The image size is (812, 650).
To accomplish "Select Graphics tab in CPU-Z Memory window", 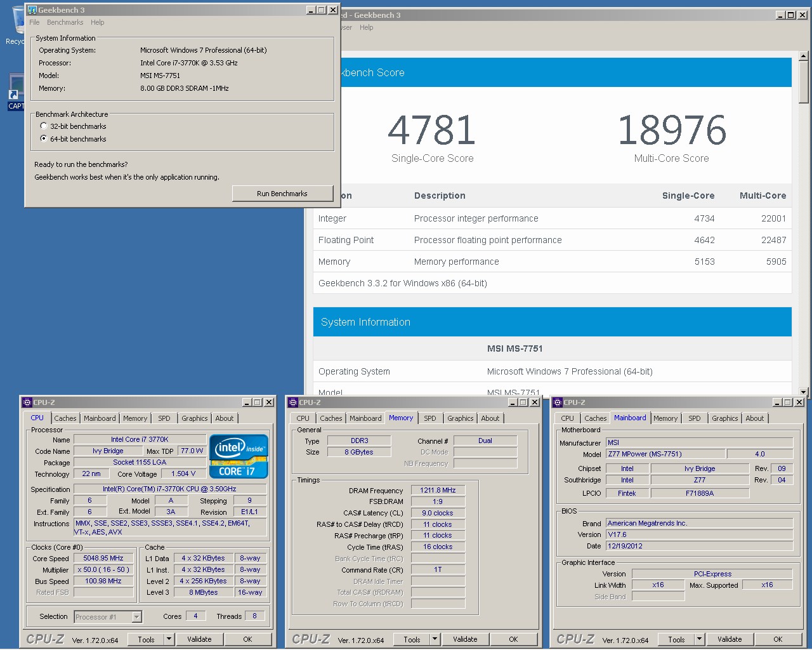I will pos(460,418).
